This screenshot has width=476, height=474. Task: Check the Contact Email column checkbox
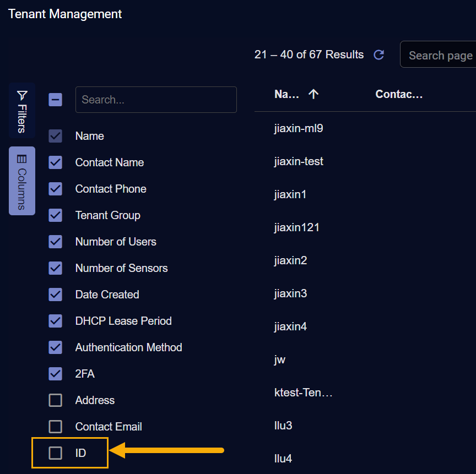point(55,427)
